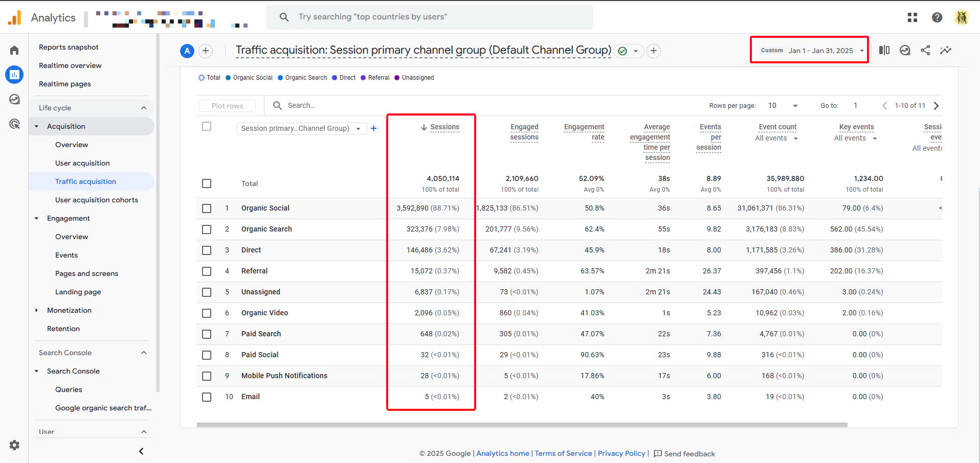
Task: Click the Direct legend dot
Action: 335,78
